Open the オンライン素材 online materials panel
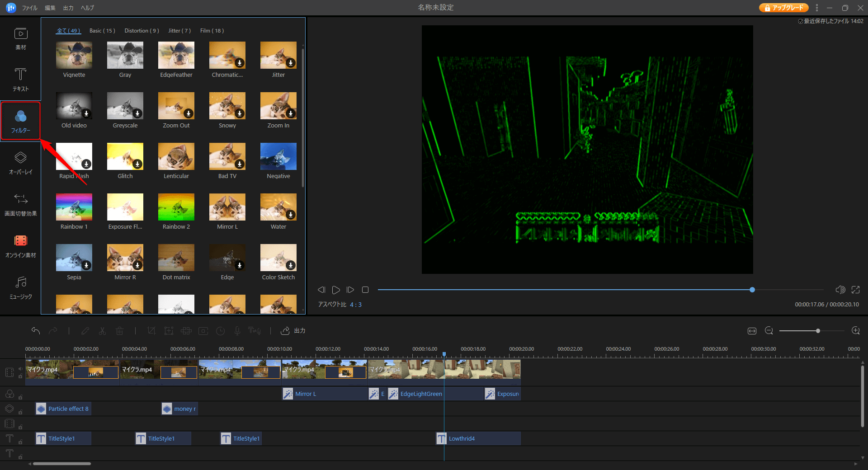868x470 pixels. point(21,246)
